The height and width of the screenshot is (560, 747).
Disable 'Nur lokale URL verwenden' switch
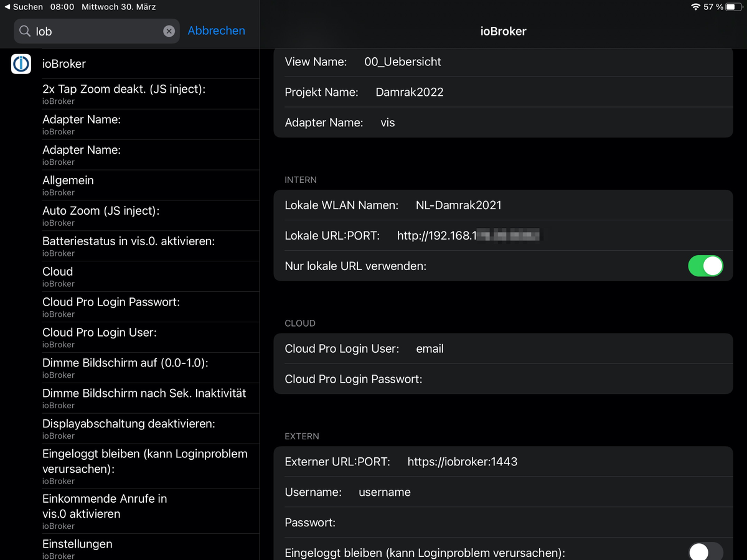point(705,266)
